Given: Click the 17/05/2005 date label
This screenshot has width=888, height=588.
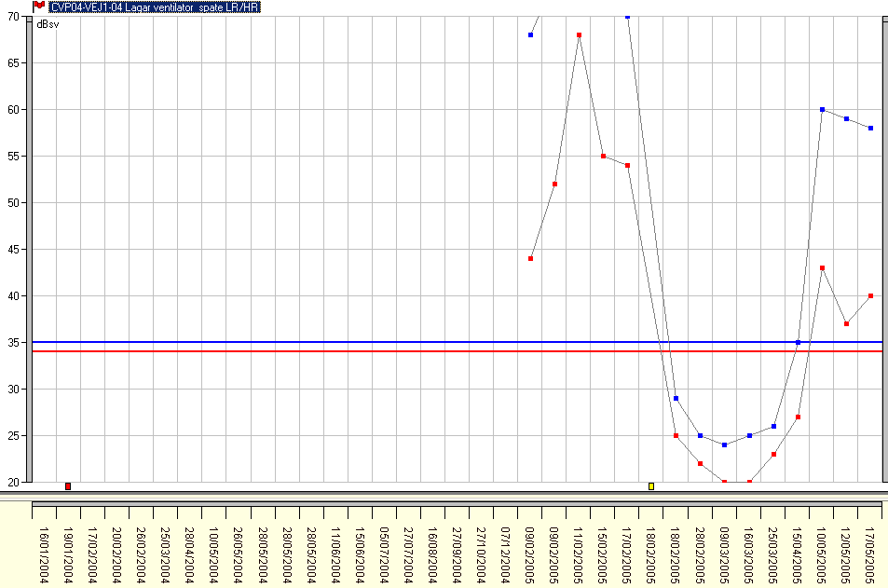Looking at the screenshot, I should click(x=870, y=554).
